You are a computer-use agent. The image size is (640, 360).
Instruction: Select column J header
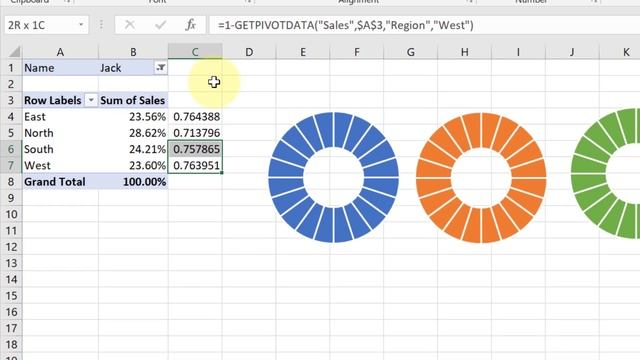click(572, 52)
